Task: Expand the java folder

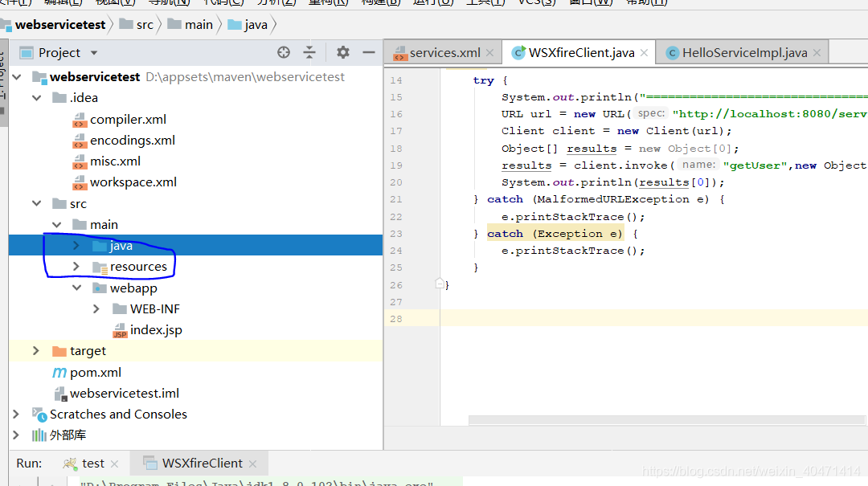Action: 76,246
